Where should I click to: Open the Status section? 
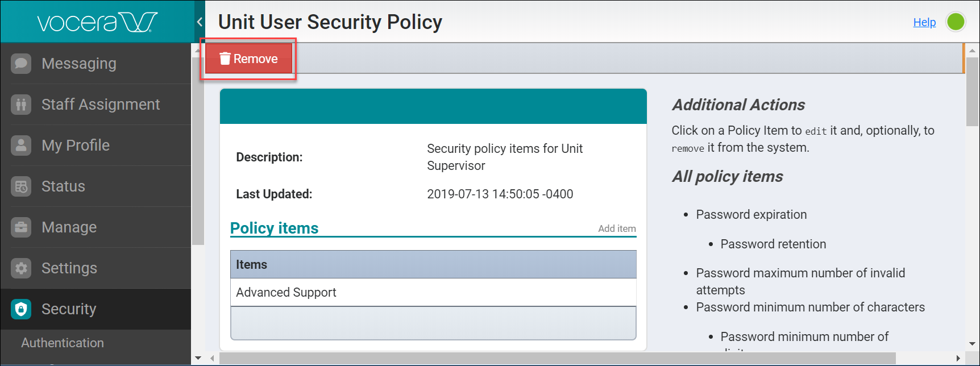[x=95, y=186]
